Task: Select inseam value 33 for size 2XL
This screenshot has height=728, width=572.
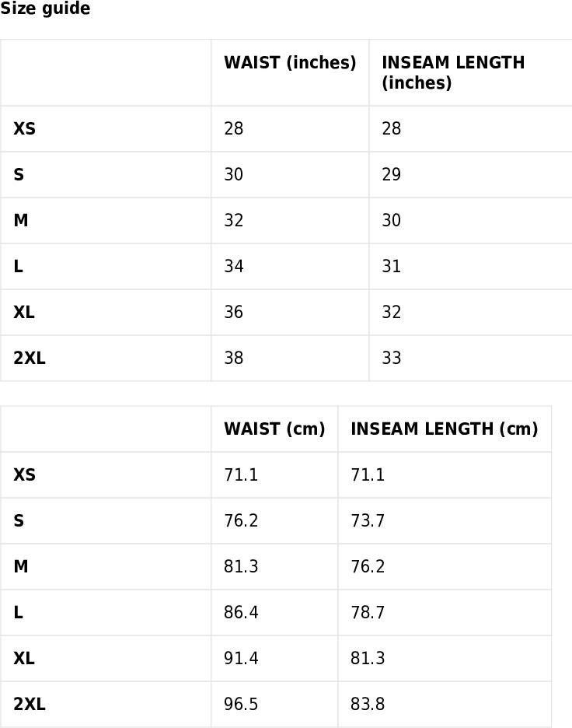Action: 391,358
